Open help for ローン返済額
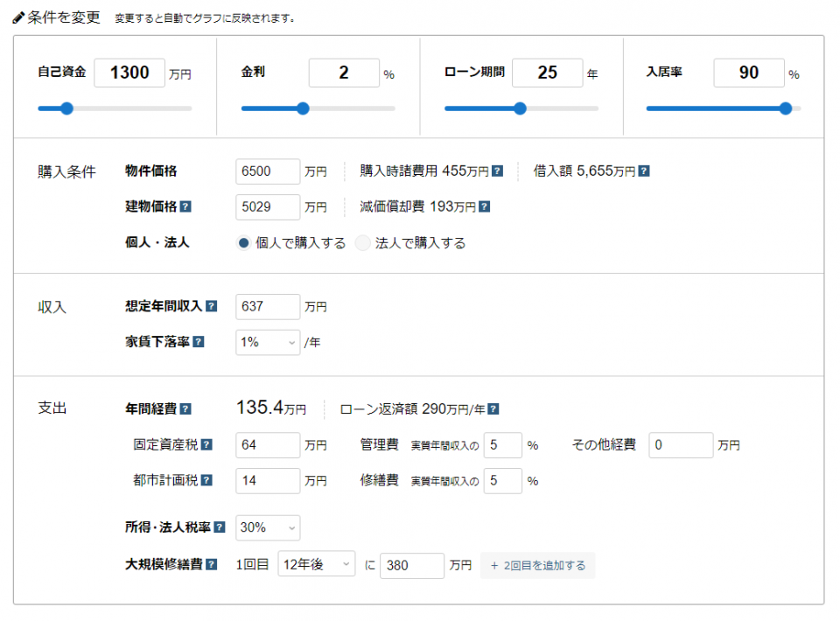 pyautogui.click(x=492, y=408)
